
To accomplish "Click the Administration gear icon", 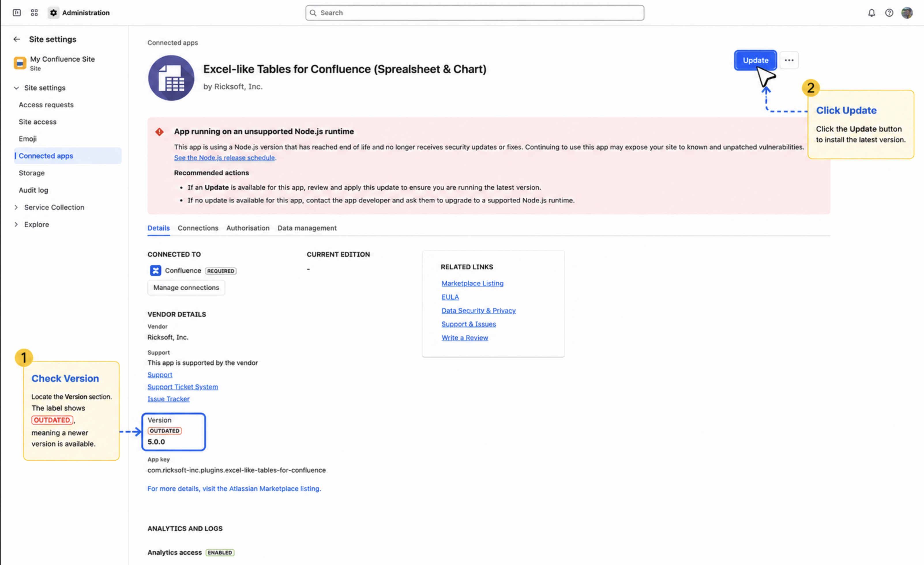I will point(54,13).
